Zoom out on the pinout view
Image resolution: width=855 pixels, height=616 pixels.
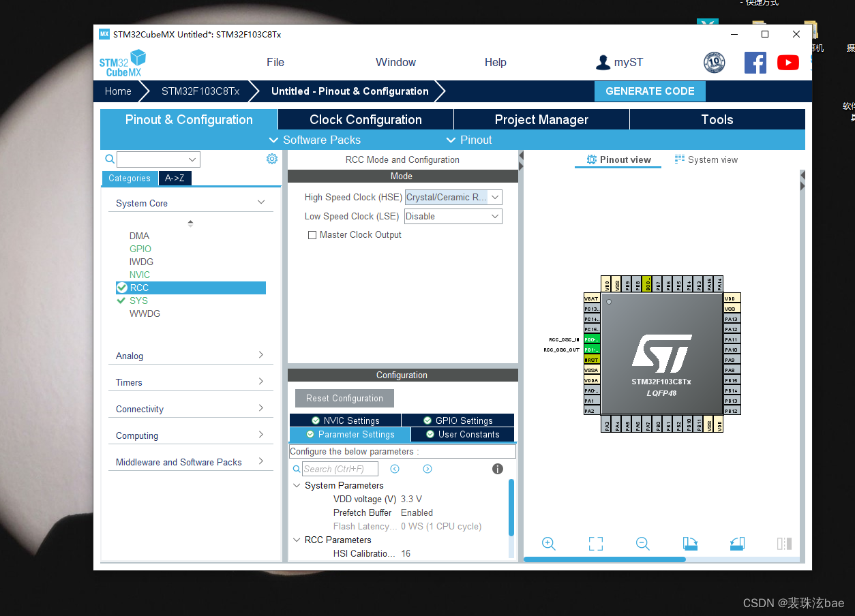(x=642, y=543)
